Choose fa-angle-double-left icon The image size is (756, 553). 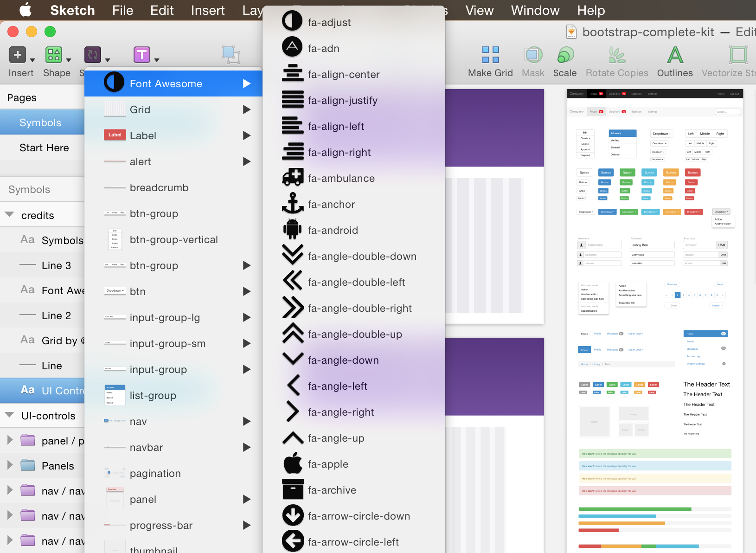click(354, 282)
